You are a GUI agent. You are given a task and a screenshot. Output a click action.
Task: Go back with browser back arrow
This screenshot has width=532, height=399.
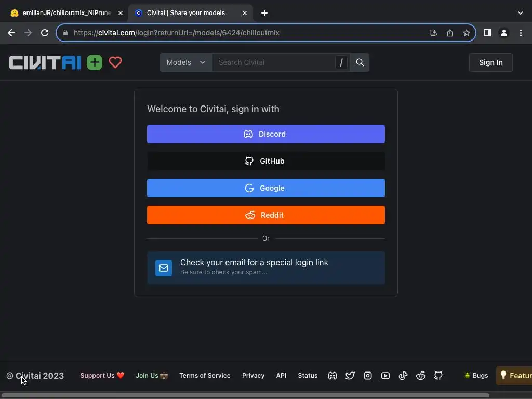click(x=11, y=33)
